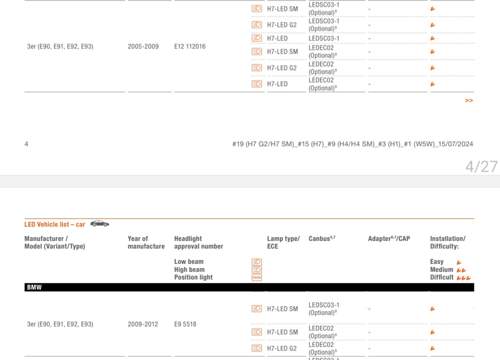Click the black BMW section header bar
The height and width of the screenshot is (360, 500).
pos(249,287)
